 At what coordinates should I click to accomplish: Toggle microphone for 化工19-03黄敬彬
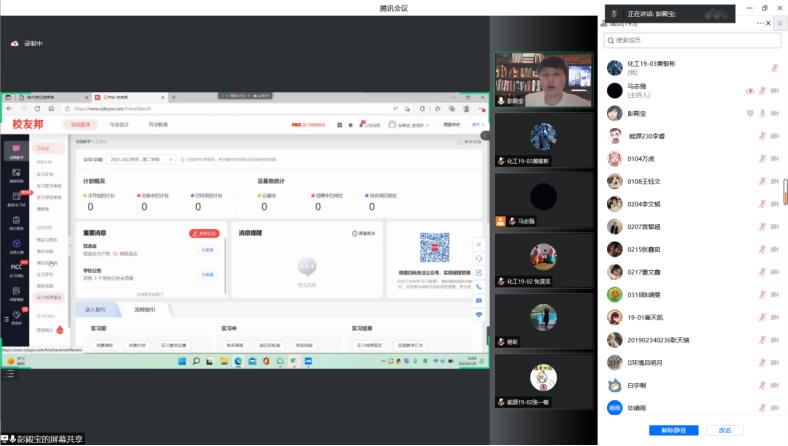[775, 68]
